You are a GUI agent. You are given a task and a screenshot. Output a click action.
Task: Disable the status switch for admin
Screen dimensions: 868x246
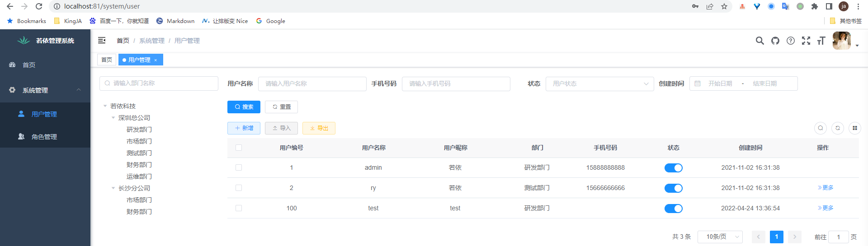coord(673,168)
